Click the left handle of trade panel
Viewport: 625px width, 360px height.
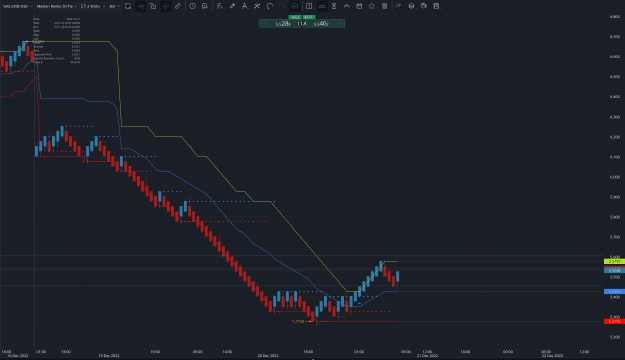coord(261,24)
